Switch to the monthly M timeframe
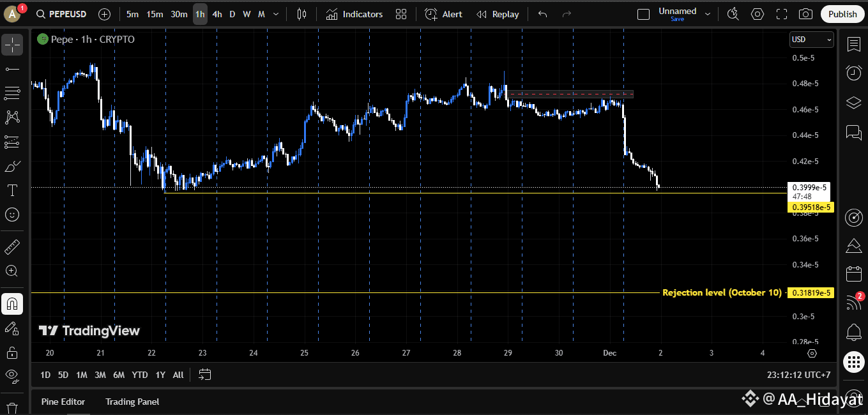This screenshot has height=415, width=868. 261,14
